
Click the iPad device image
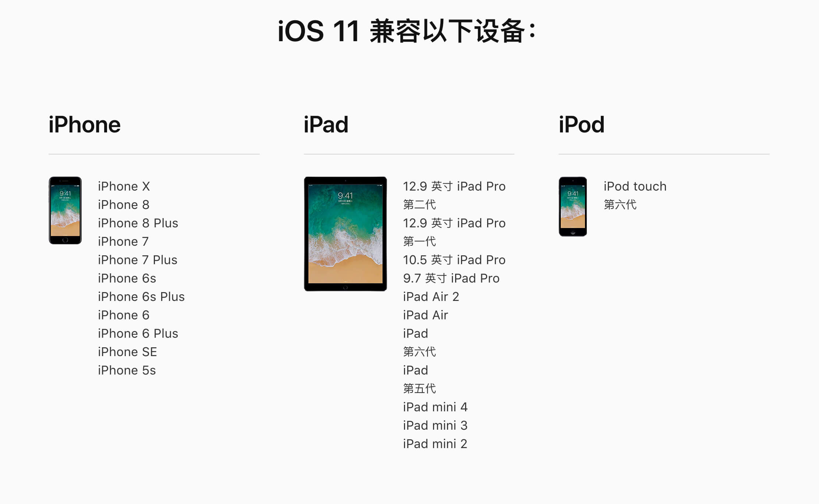point(345,234)
